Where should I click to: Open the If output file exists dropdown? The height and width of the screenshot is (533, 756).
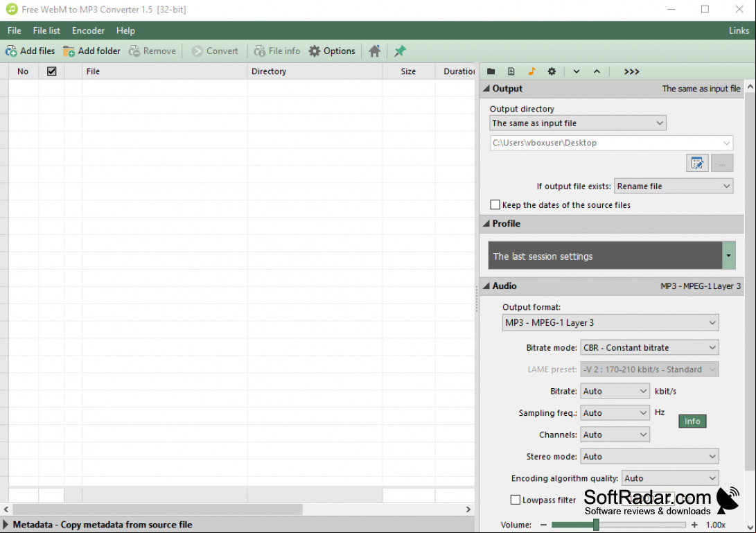[x=674, y=186]
